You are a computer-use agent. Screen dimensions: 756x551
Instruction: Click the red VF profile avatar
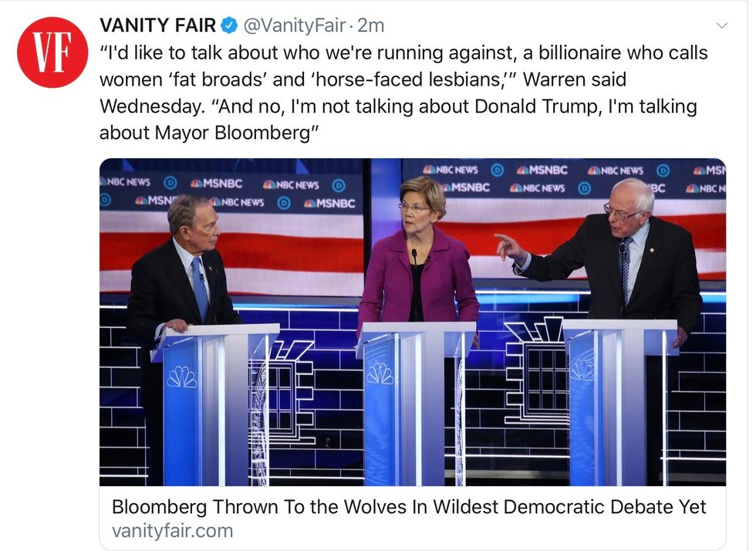pos(52,52)
